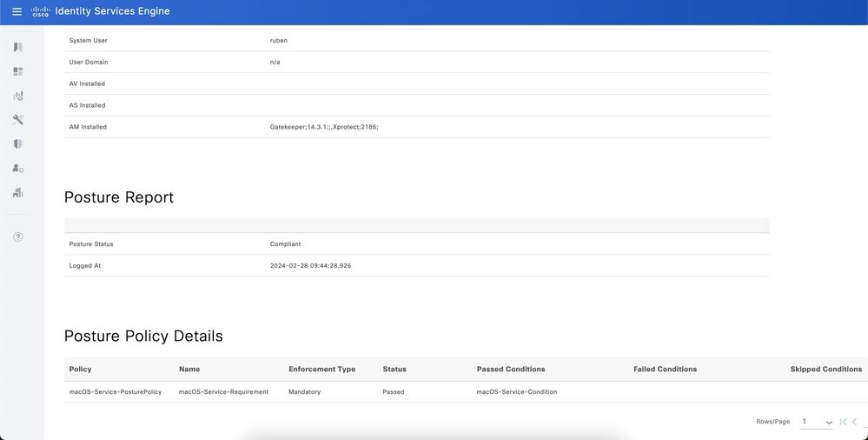Select macOS-Service-PosturePolicy cell

(x=116, y=392)
